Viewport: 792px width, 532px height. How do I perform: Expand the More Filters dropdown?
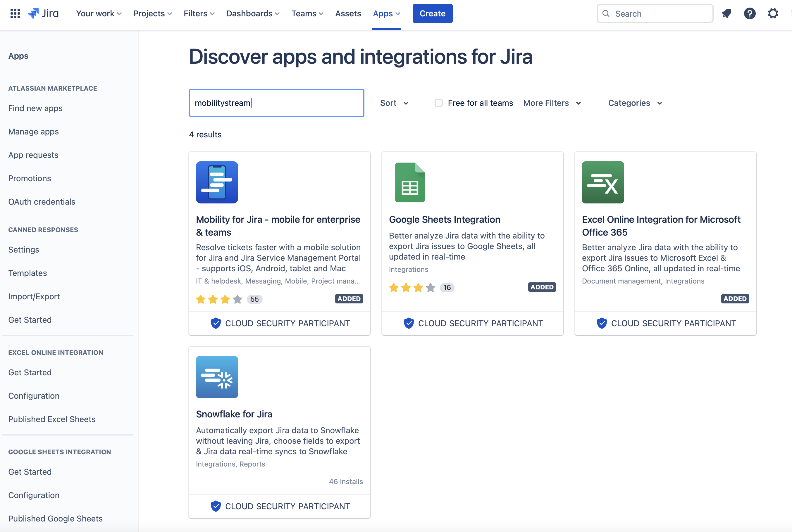point(552,103)
